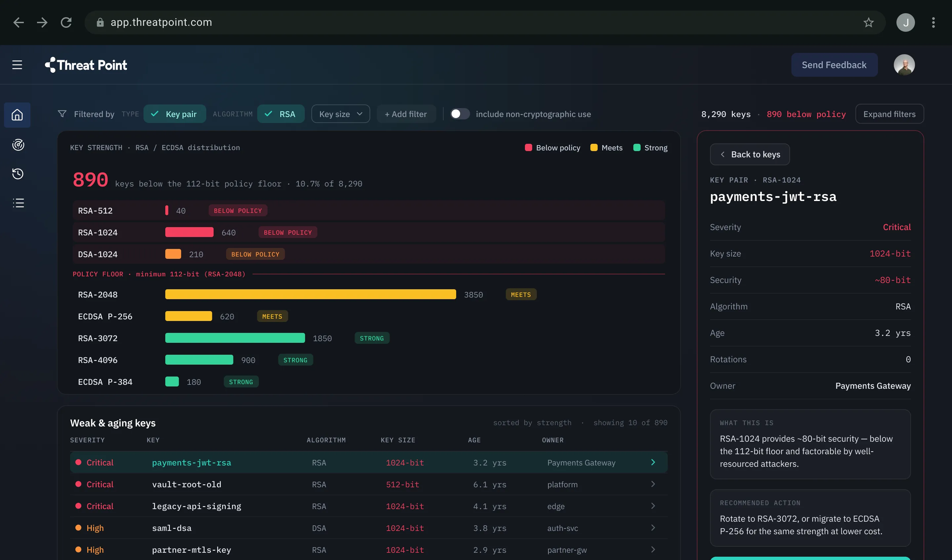Click the Threat Point logo
The image size is (952, 560).
pyautogui.click(x=86, y=64)
